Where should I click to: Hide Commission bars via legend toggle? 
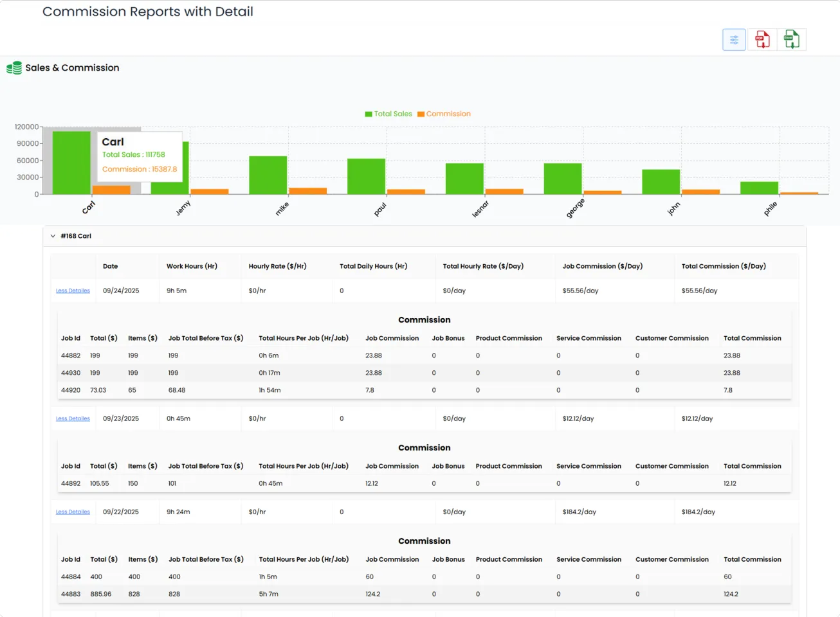(x=444, y=114)
